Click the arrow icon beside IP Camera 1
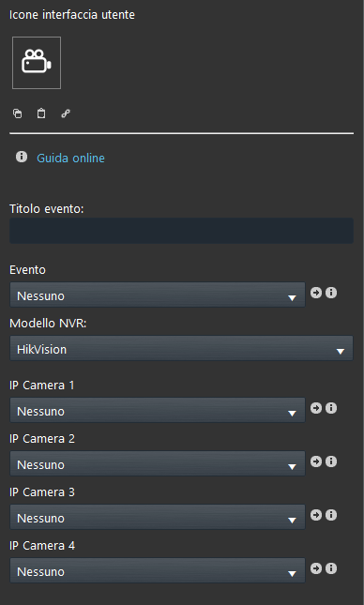 (x=316, y=408)
